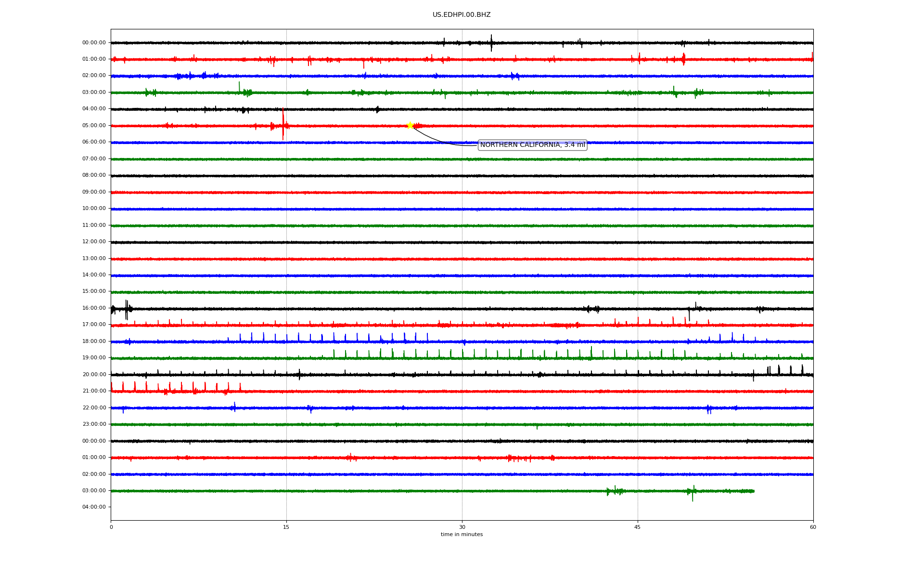Click the x-axis tick label 60
924x578 pixels.
click(813, 527)
